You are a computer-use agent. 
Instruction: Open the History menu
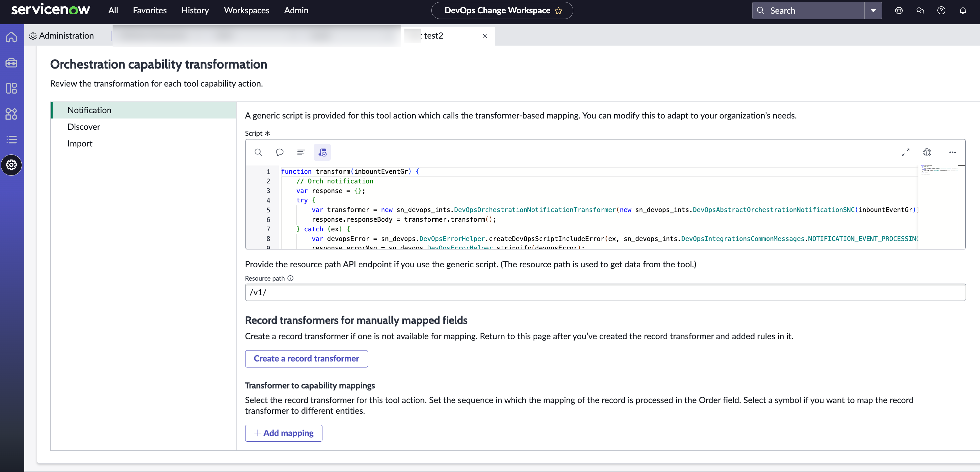pyautogui.click(x=195, y=10)
